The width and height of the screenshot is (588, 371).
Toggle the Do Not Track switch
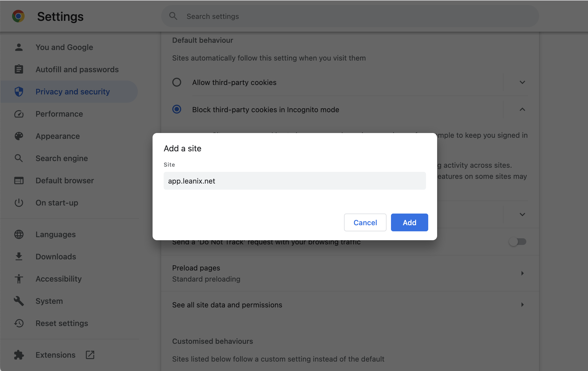517,242
